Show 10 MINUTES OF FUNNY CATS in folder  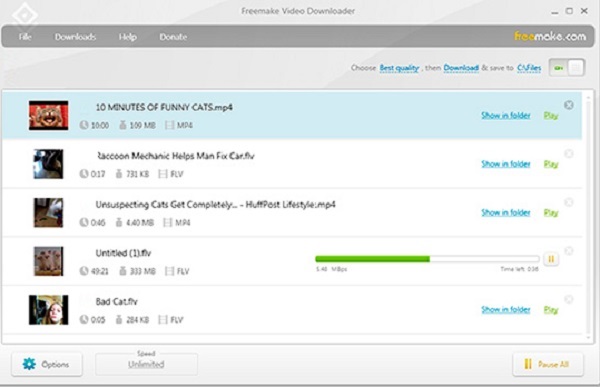(505, 115)
